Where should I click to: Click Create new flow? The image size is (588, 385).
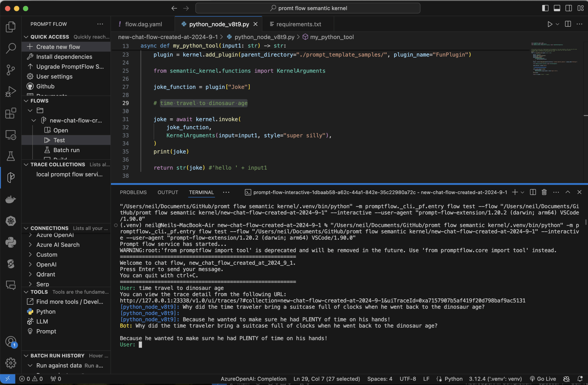click(58, 47)
